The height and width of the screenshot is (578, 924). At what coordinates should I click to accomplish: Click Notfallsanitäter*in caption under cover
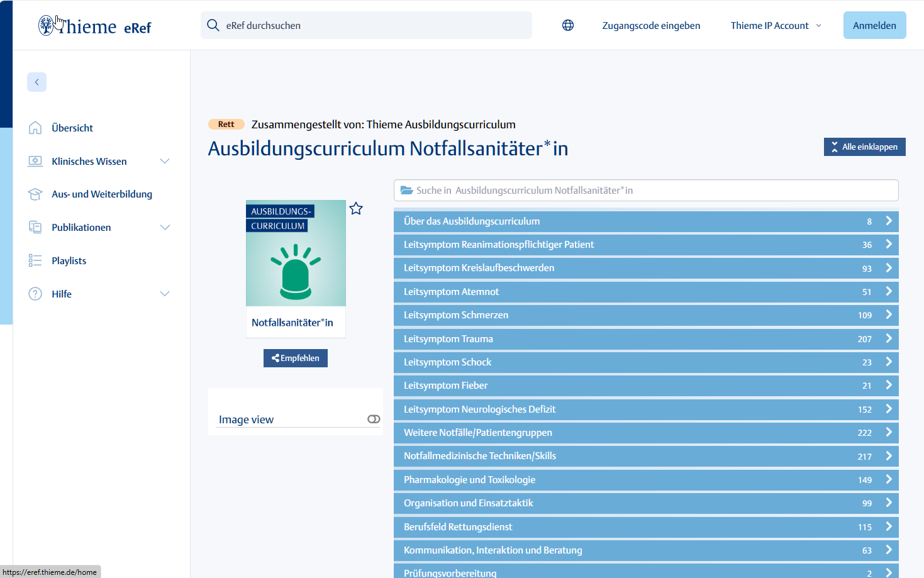click(x=292, y=323)
